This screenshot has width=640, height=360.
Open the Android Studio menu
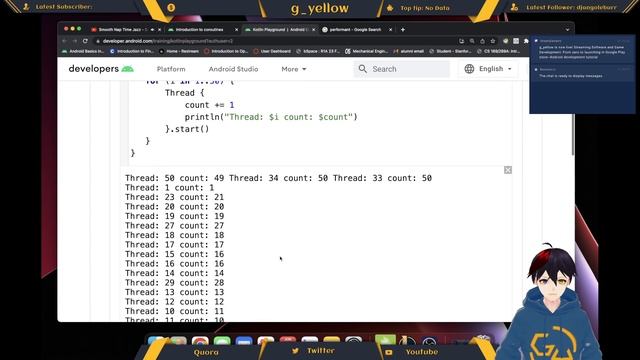click(x=233, y=69)
